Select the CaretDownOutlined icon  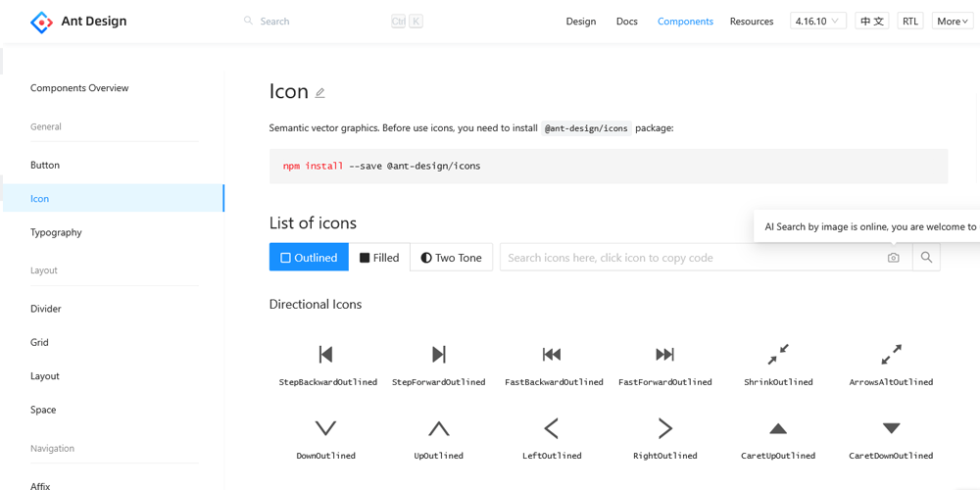891,428
